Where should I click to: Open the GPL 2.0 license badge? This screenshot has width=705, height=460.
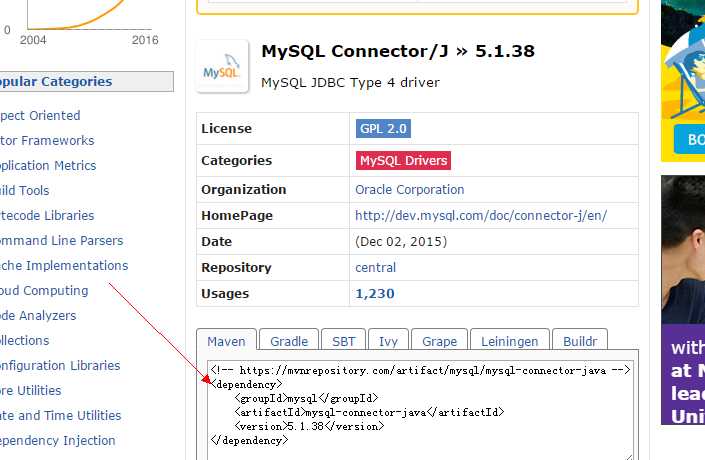point(383,129)
